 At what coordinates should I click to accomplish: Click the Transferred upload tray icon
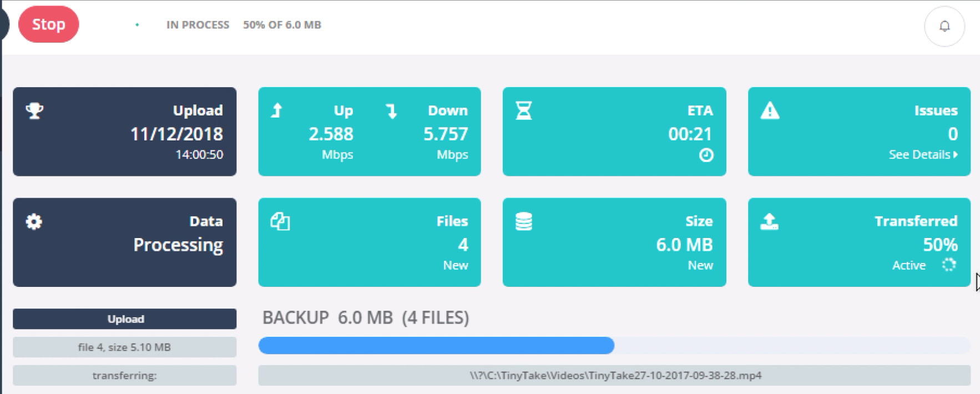(769, 221)
